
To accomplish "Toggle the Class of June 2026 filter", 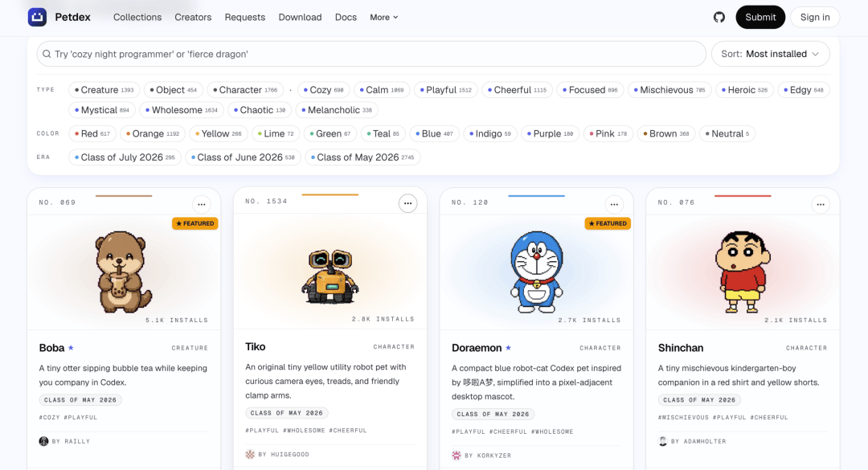I will [243, 157].
